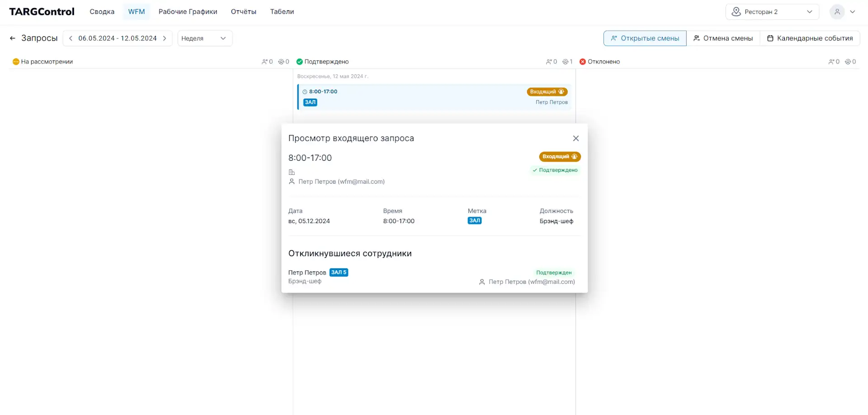Expand the user profile chevron
The image size is (868, 415).
click(x=854, y=12)
